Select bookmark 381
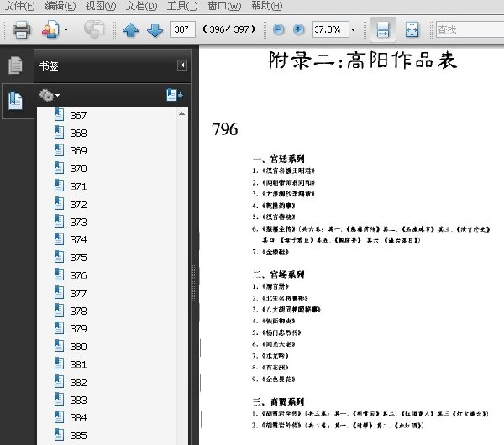Screen dimensions: 504x445 pyautogui.click(x=78, y=364)
